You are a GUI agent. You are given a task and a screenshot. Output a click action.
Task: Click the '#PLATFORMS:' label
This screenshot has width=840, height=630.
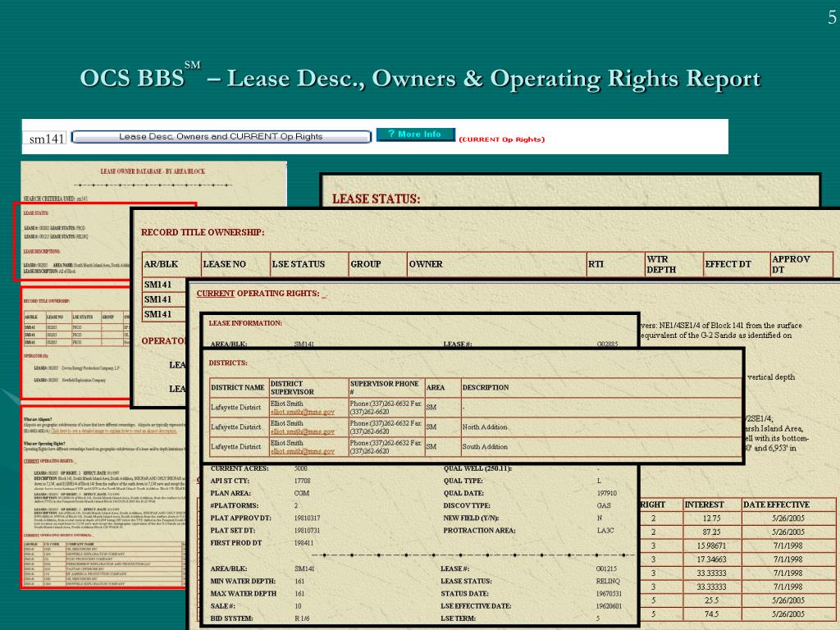(x=235, y=505)
